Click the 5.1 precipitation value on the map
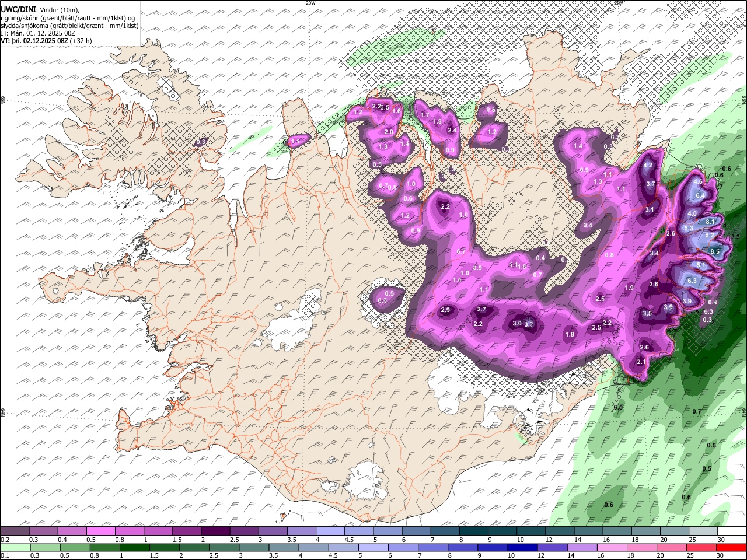This screenshot has height=560, width=747. pyautogui.click(x=701, y=265)
